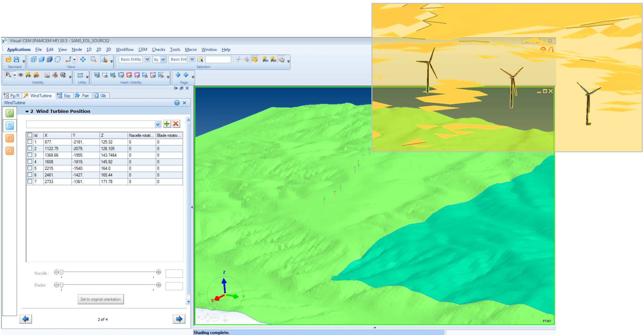Adjust the Nacelle rotation slider
644x335 pixels.
[x=107, y=272]
